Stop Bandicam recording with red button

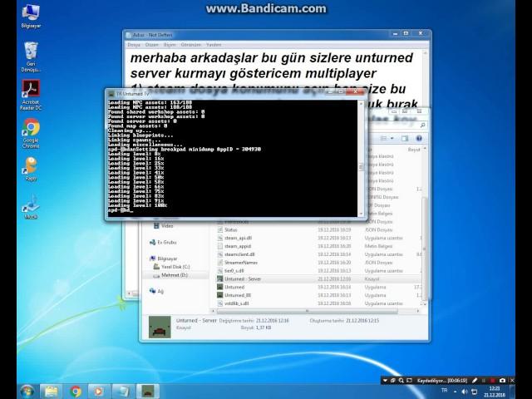click(x=493, y=381)
